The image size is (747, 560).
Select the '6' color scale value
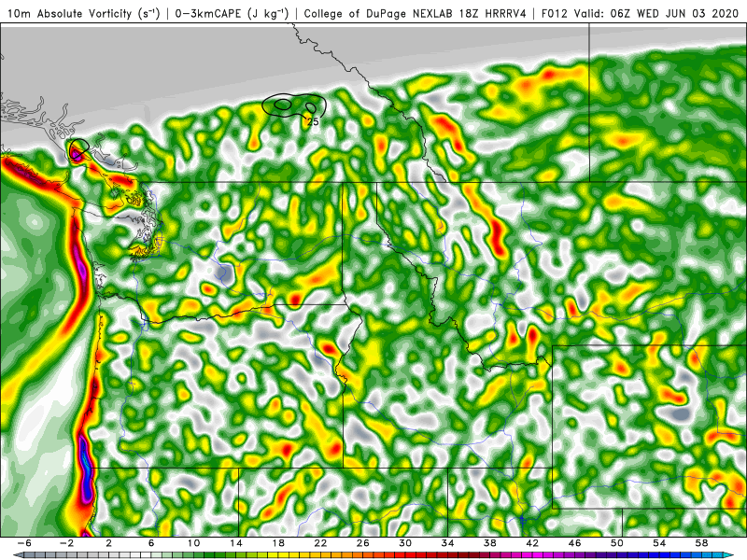pos(151,543)
